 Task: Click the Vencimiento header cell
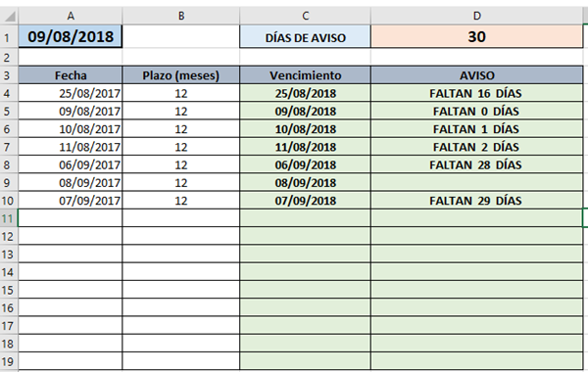[x=305, y=75]
